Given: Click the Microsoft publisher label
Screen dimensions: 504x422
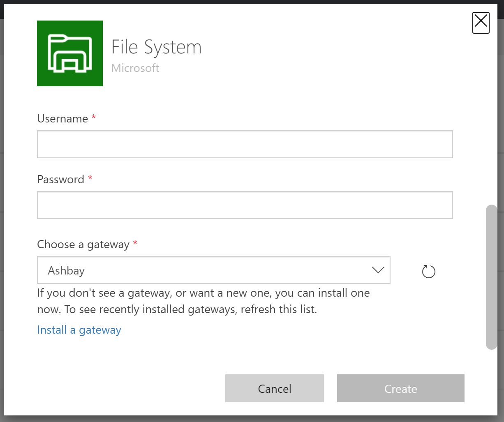Looking at the screenshot, I should pyautogui.click(x=135, y=68).
